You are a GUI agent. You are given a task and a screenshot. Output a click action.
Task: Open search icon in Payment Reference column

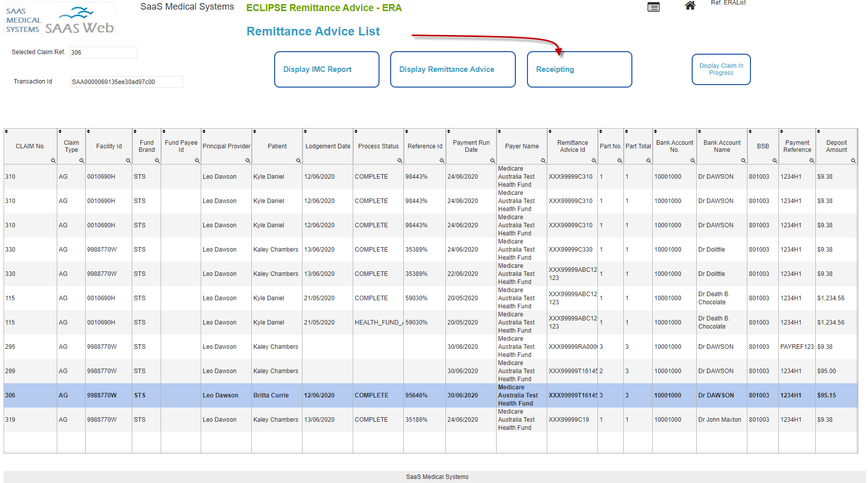[x=812, y=160]
